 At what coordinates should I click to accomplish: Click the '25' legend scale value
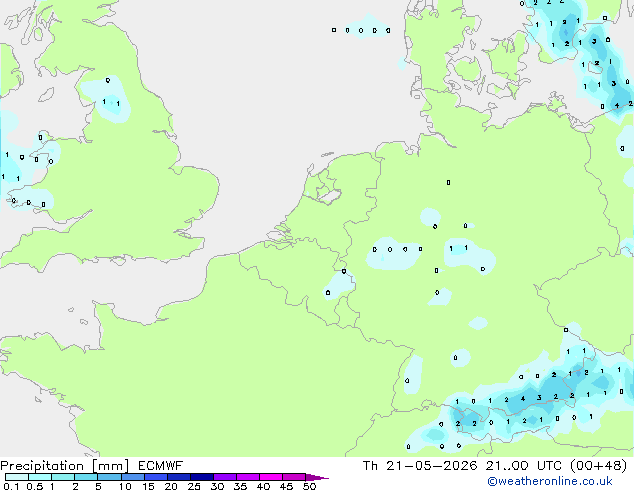(194, 486)
